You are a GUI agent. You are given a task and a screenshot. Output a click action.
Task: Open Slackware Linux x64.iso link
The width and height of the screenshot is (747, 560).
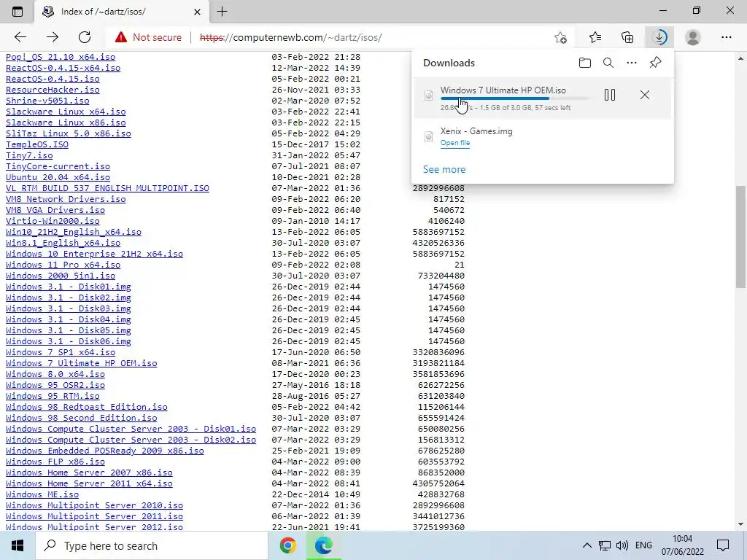coord(66,112)
